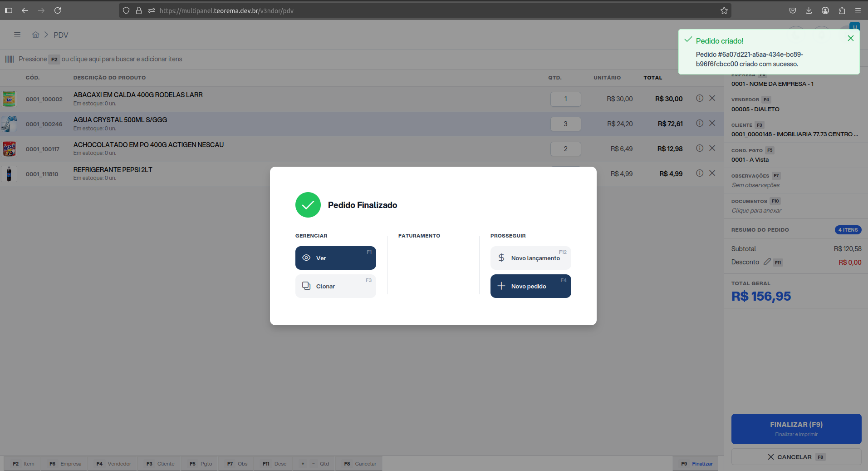
Task: Click TOTAL column header
Action: (x=652, y=78)
